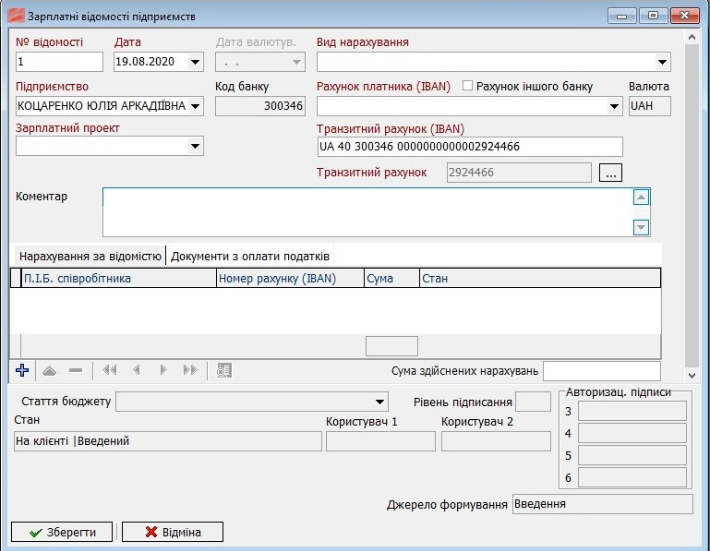Screen dimensions: 710x551
Task: Expand 'Рахунок платника (IBAN)' dropdown
Action: coord(614,106)
